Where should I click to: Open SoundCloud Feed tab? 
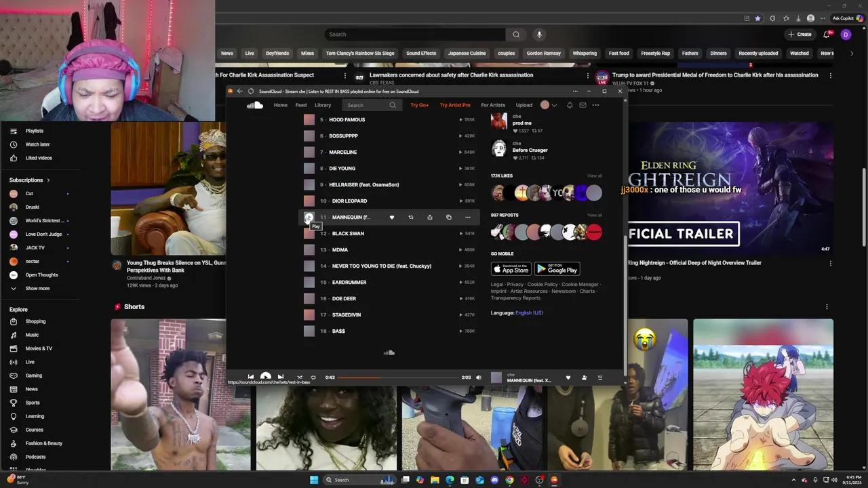(x=301, y=105)
